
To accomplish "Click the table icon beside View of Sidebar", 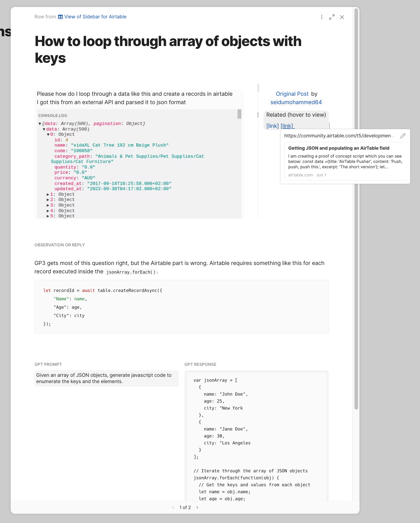I will coord(60,17).
